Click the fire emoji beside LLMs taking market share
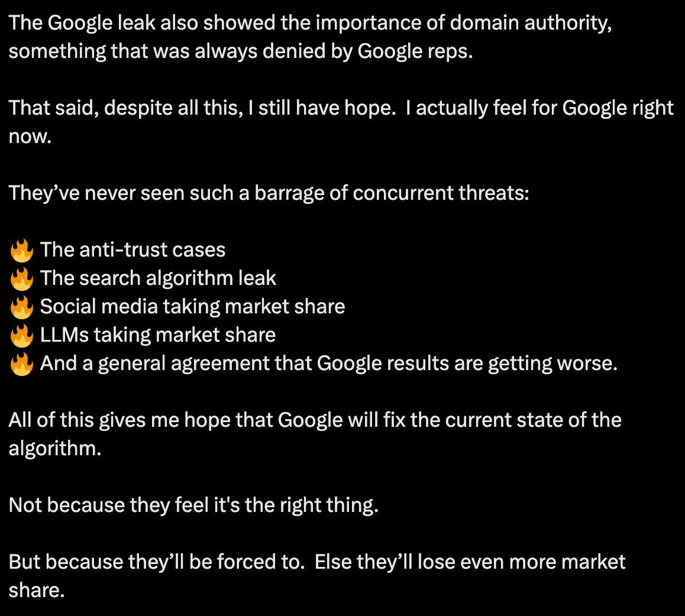This screenshot has height=616, width=685. tap(21, 335)
